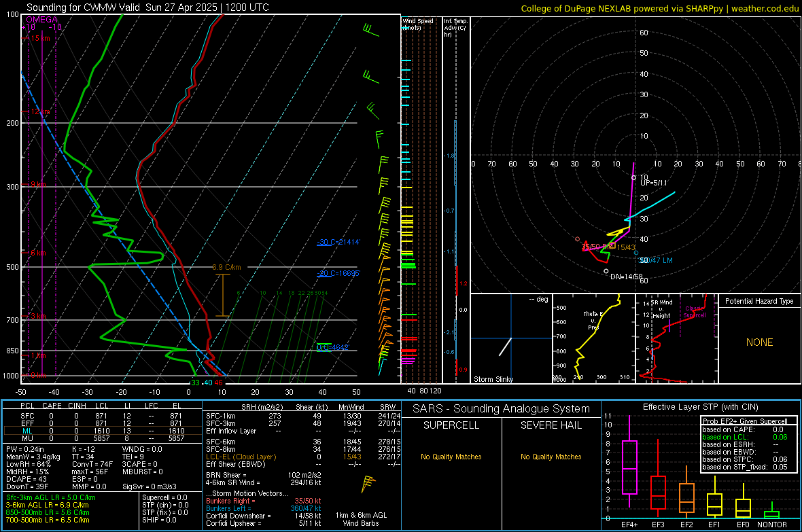Click the Potential Hazard Type header
Screen dimensions: 802x532
759,301
